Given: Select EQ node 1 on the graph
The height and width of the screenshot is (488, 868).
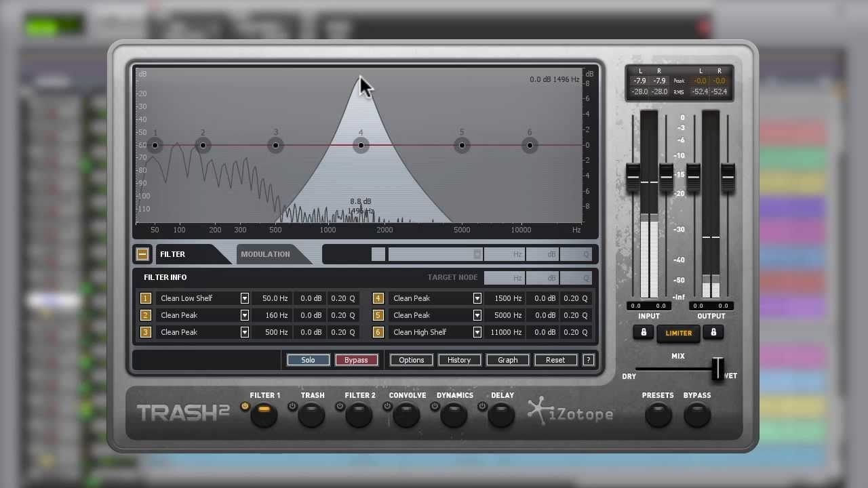Looking at the screenshot, I should coord(155,145).
